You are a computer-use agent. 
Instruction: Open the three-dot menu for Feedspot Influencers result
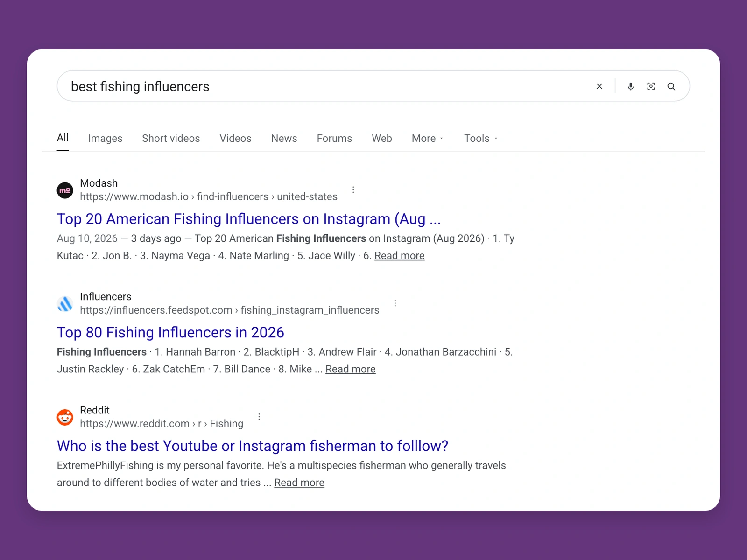[395, 303]
